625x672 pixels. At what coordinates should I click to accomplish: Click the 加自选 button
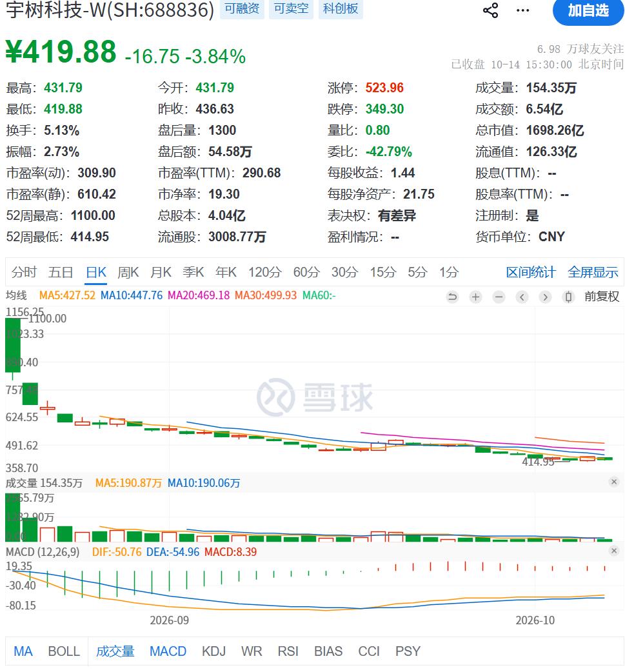click(588, 11)
